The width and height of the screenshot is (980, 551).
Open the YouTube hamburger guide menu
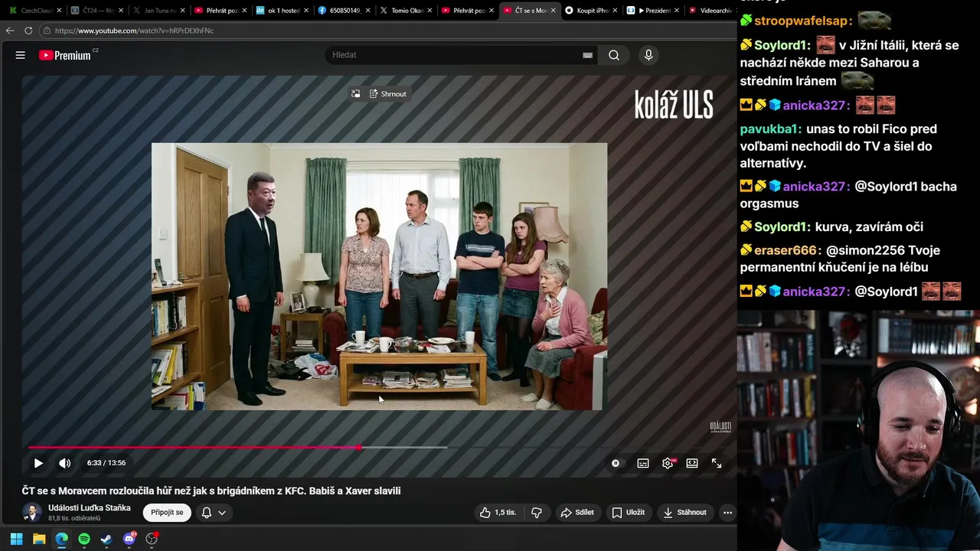21,55
